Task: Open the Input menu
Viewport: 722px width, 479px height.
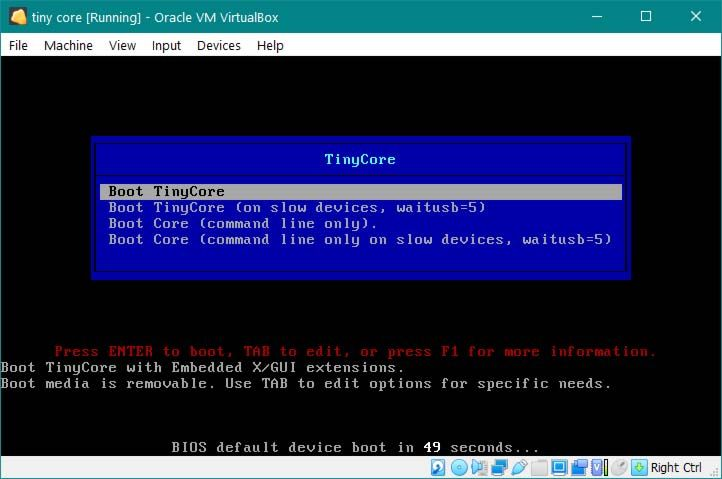Action: [x=166, y=46]
